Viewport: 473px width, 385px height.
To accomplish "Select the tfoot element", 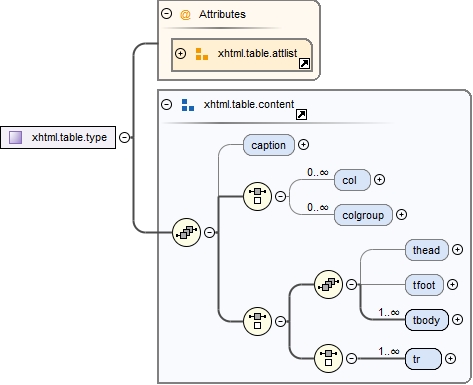I will pos(424,285).
